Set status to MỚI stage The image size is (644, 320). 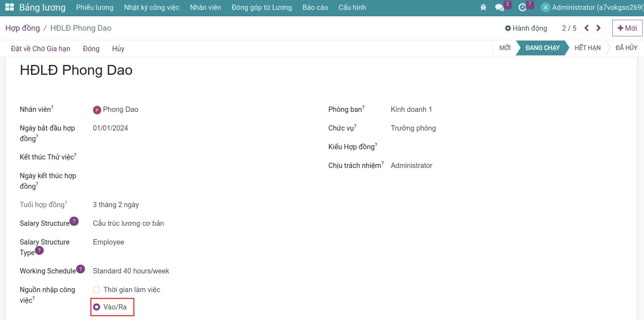(505, 48)
